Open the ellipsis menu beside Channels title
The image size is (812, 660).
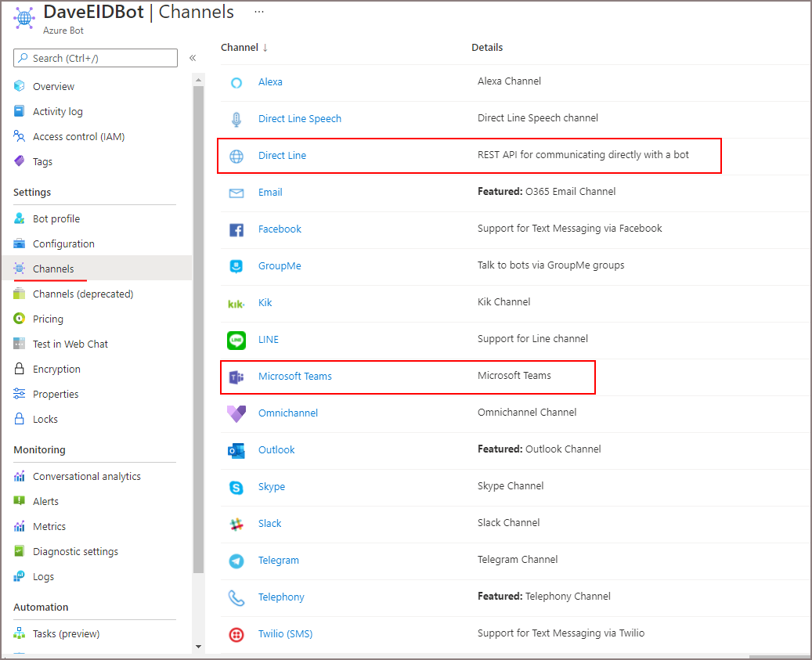click(258, 11)
